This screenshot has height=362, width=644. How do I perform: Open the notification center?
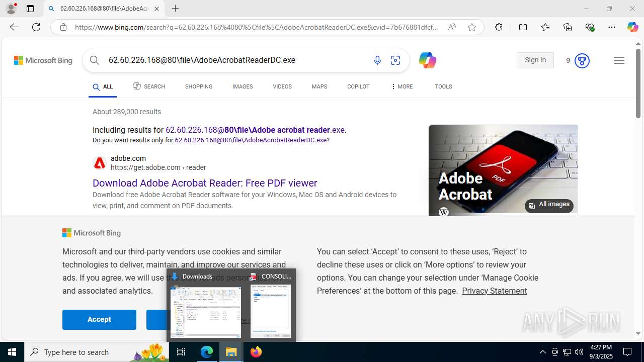pyautogui.click(x=628, y=352)
